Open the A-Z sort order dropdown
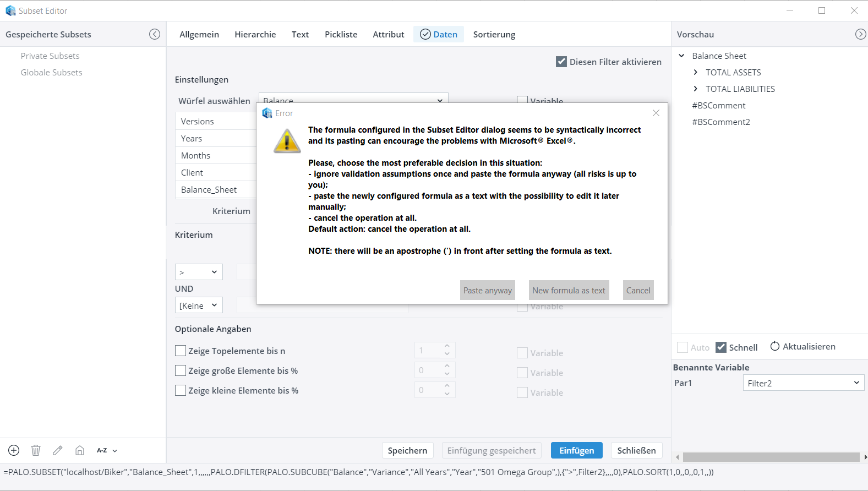 pos(107,450)
